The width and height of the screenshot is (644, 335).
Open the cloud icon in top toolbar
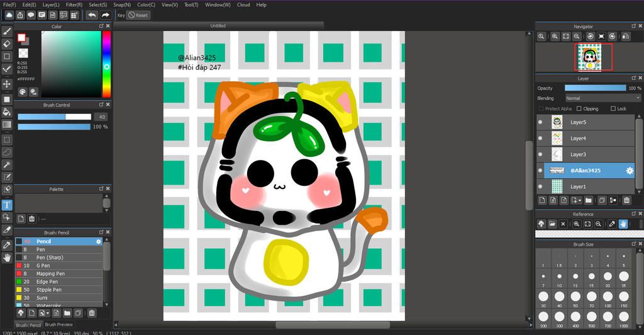[9, 15]
